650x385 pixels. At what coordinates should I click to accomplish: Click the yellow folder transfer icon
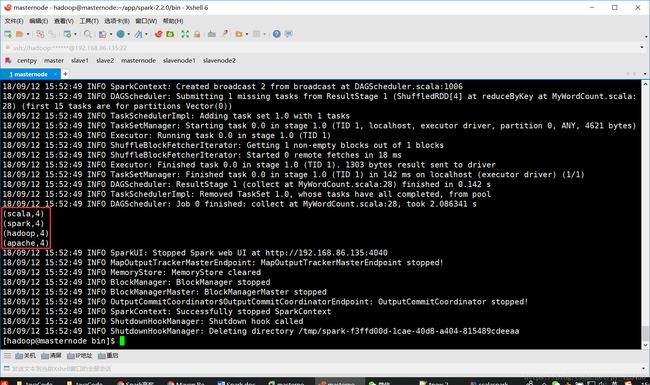[x=238, y=34]
